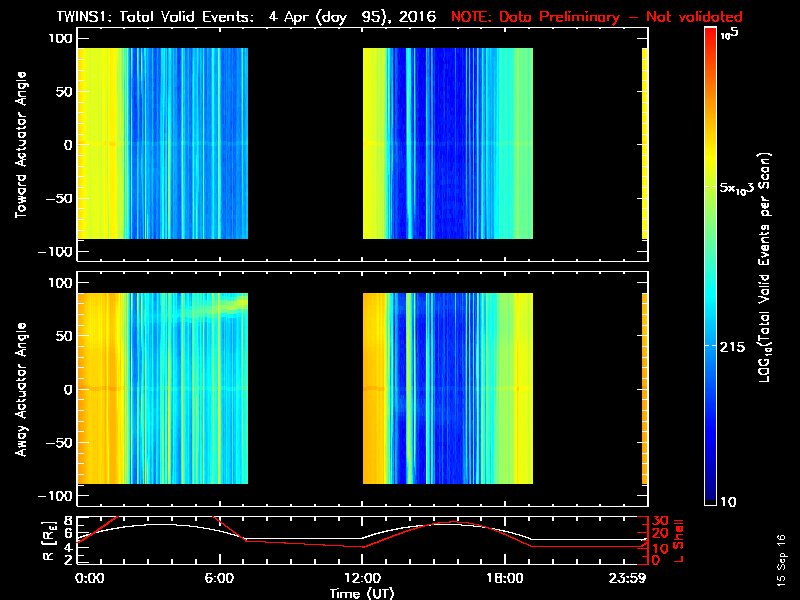Viewport: 800px width, 600px height.
Task: Click the '10' colorbar minimum label
Action: (x=728, y=502)
